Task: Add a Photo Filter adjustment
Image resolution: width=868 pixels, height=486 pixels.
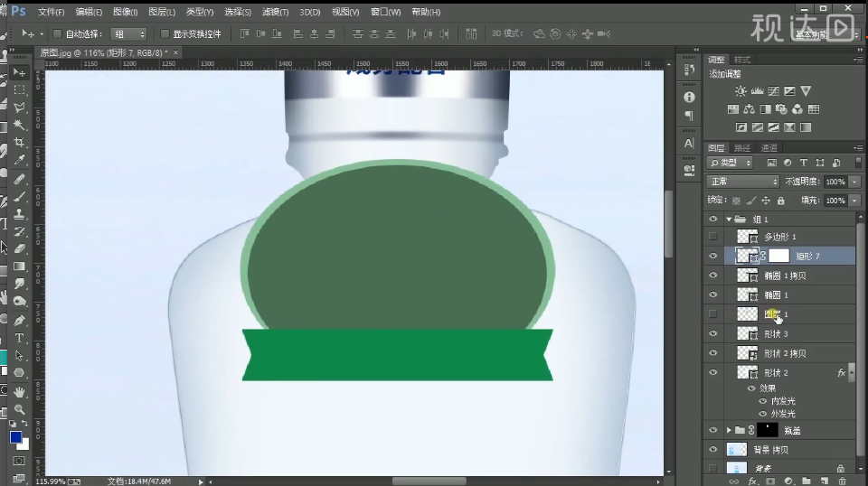Action: click(781, 109)
